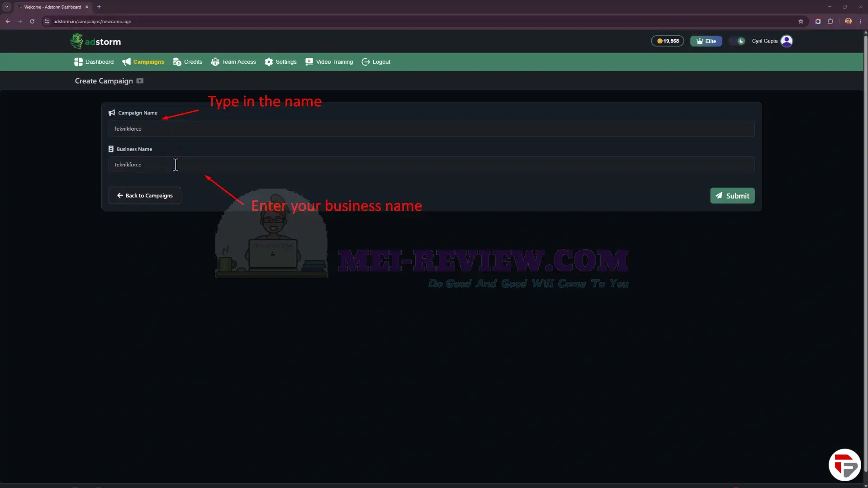Click the browser back arrow

click(x=8, y=21)
